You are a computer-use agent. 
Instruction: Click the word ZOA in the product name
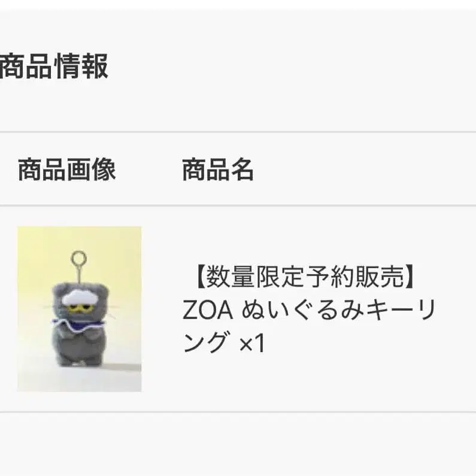click(x=208, y=310)
